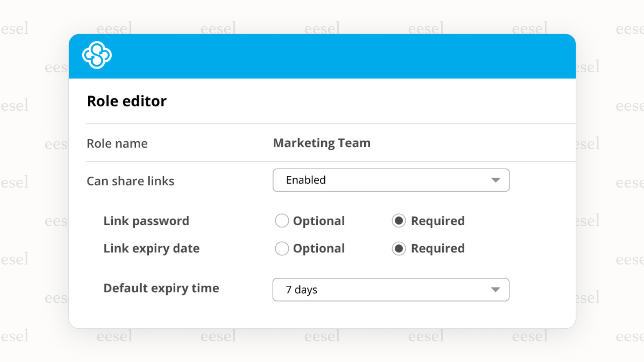644x362 pixels.
Task: Click the Can share links label
Action: pyautogui.click(x=130, y=181)
